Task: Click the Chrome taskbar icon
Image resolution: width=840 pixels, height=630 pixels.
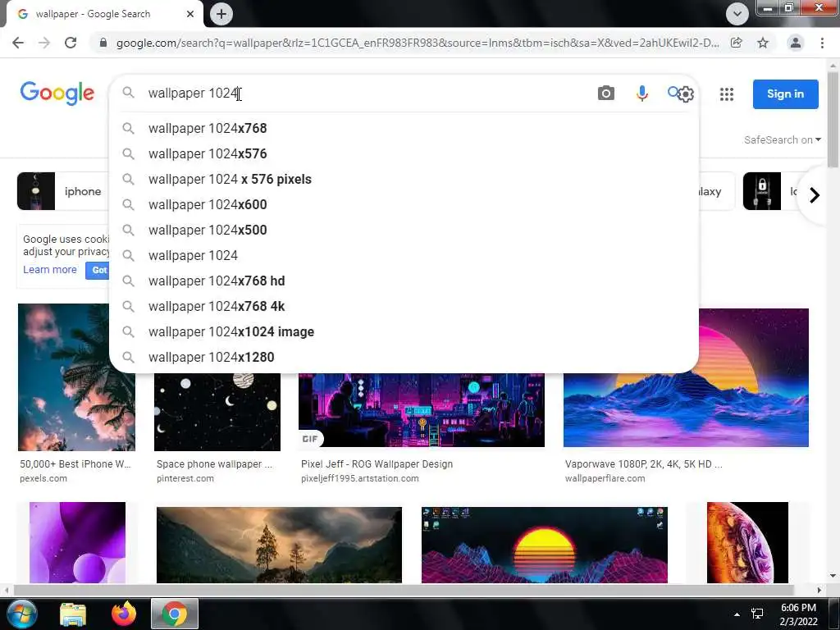Action: click(x=175, y=614)
